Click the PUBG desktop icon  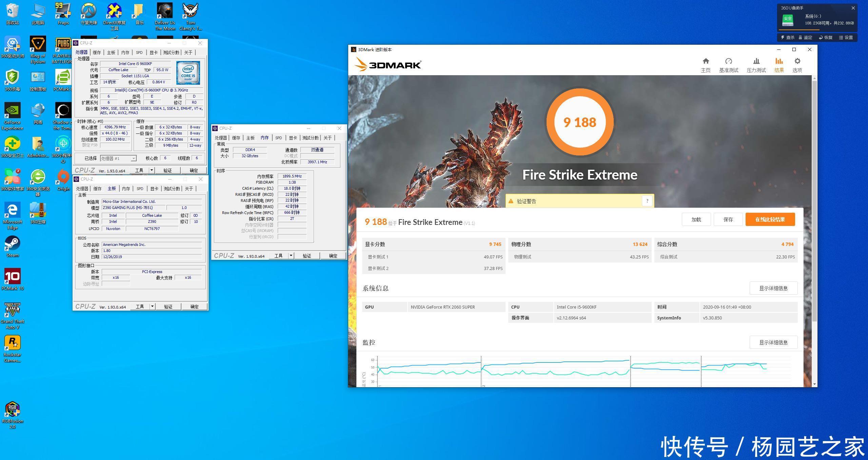pos(63,44)
